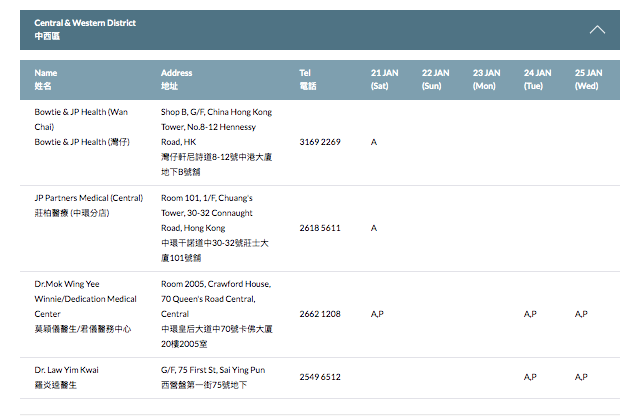
Task: Select the 22 JAN (Sun) column header
Action: (x=437, y=80)
